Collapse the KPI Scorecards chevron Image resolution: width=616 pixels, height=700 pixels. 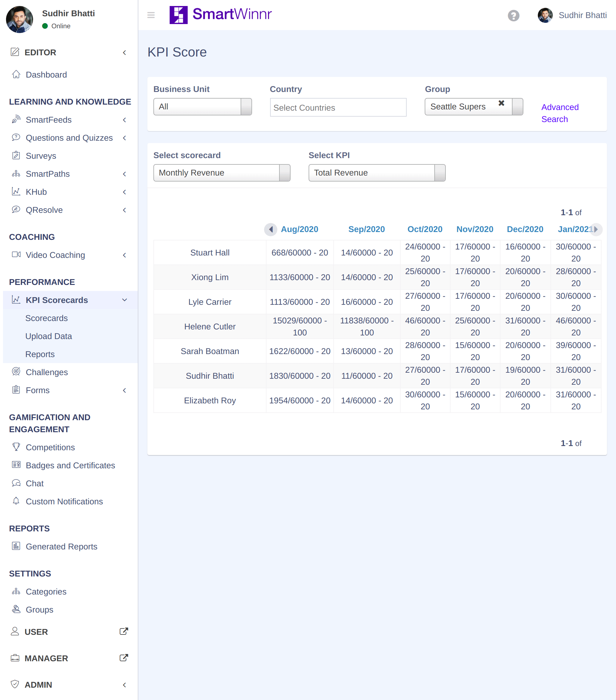(125, 300)
